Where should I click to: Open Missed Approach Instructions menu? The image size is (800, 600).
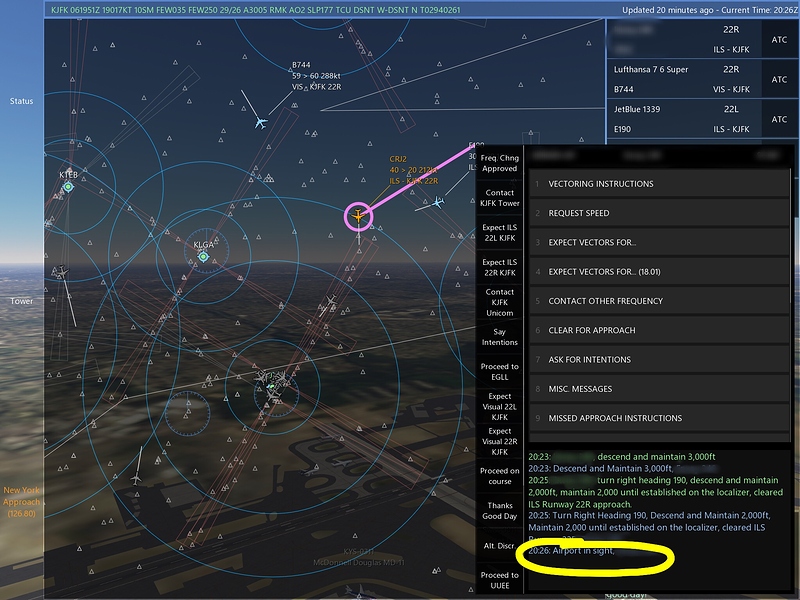coord(659,418)
